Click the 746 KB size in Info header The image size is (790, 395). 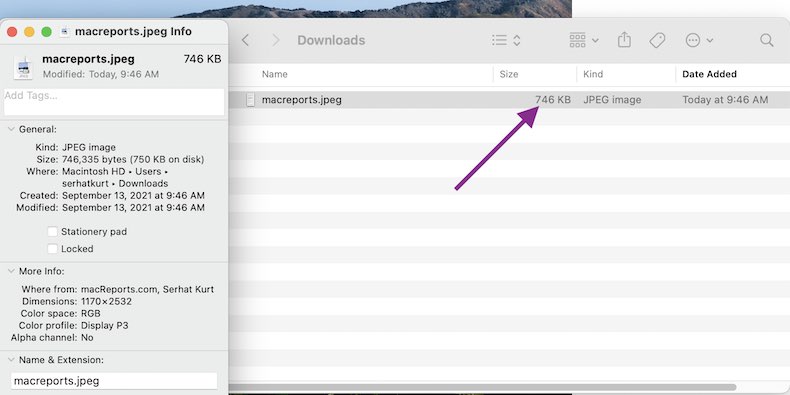[203, 59]
